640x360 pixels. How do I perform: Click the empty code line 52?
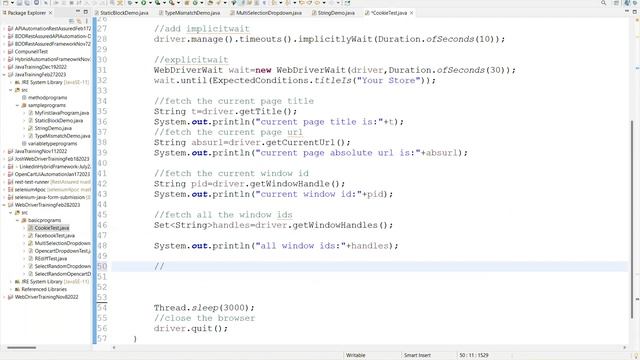369,287
